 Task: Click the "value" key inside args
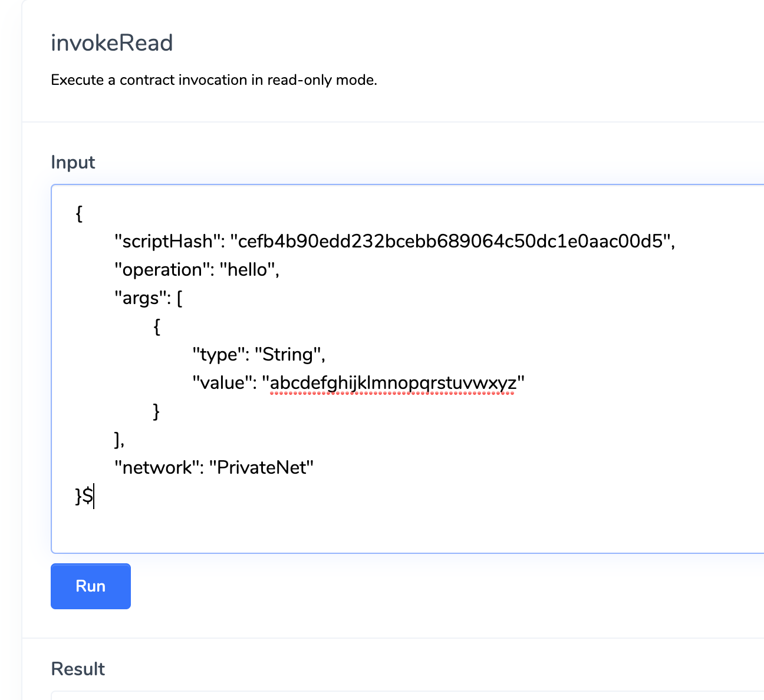pyautogui.click(x=218, y=383)
